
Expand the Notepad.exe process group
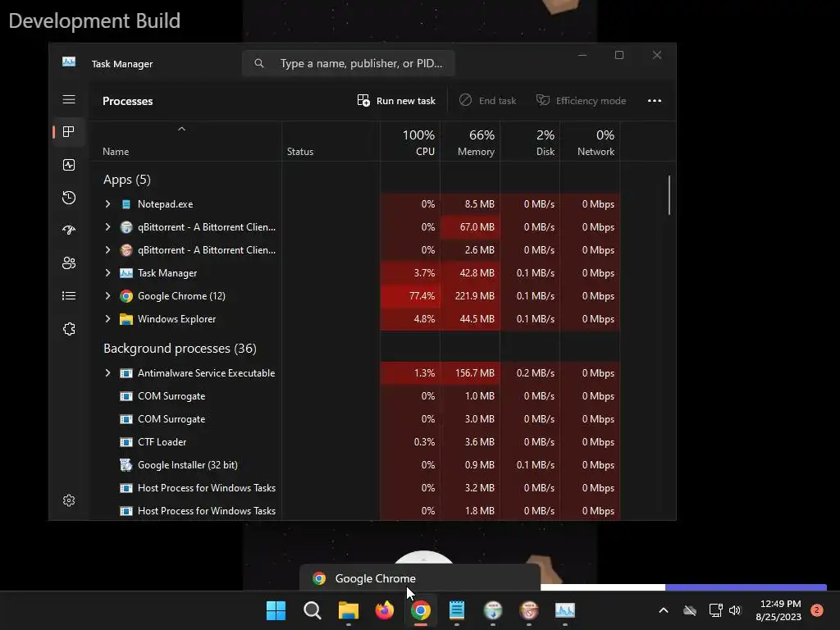click(107, 204)
